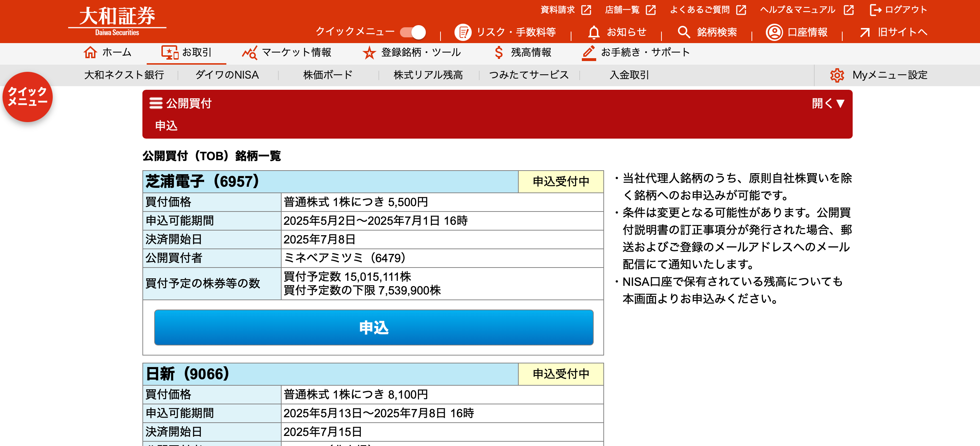Click the 口座情報 user icon

click(x=774, y=32)
